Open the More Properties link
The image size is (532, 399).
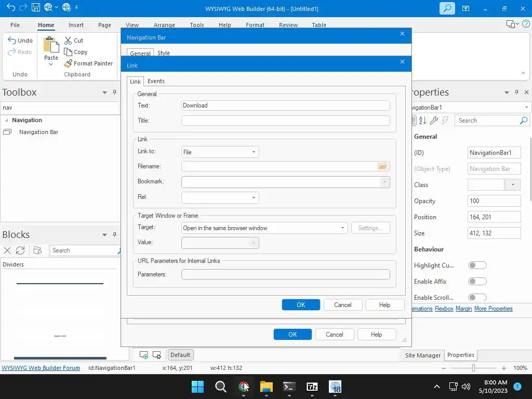[494, 309]
